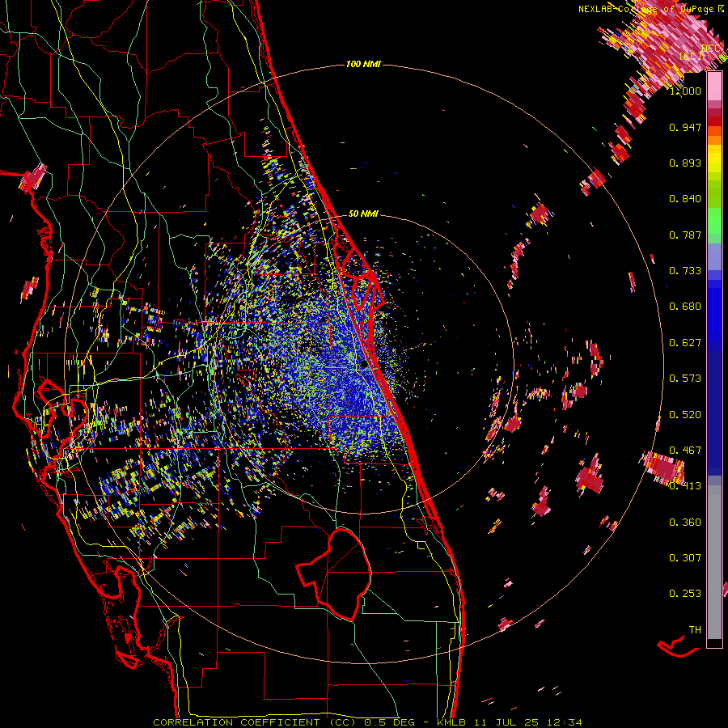Select the 0.253 scale value
The width and height of the screenshot is (728, 728).
685,594
